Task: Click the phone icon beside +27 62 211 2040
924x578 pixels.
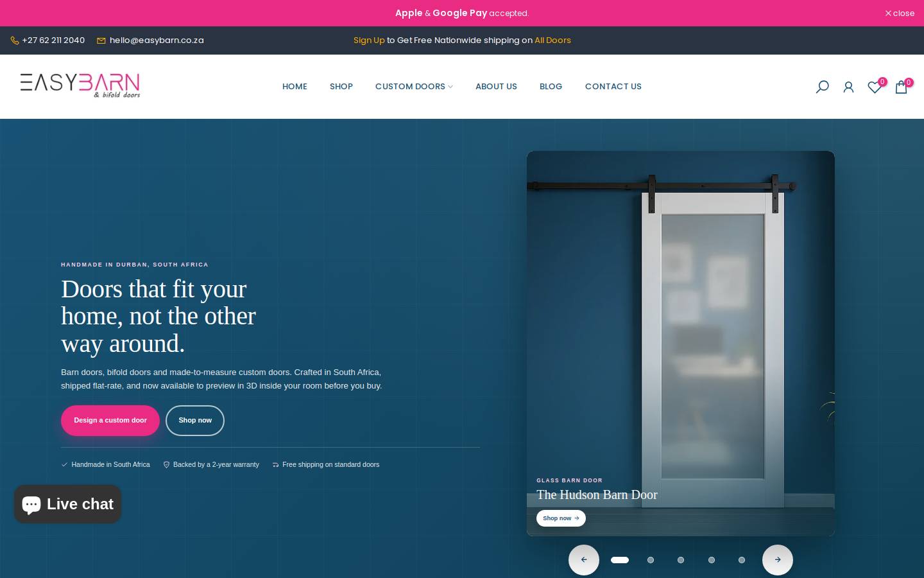Action: 15,40
